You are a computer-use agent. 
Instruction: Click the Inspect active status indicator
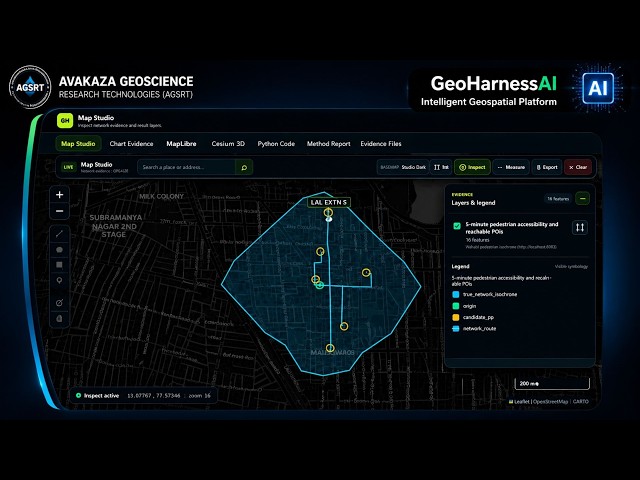click(98, 396)
